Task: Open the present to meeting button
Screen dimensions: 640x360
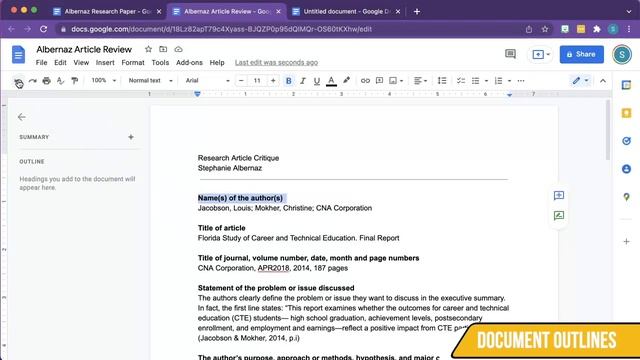Action: (540, 54)
